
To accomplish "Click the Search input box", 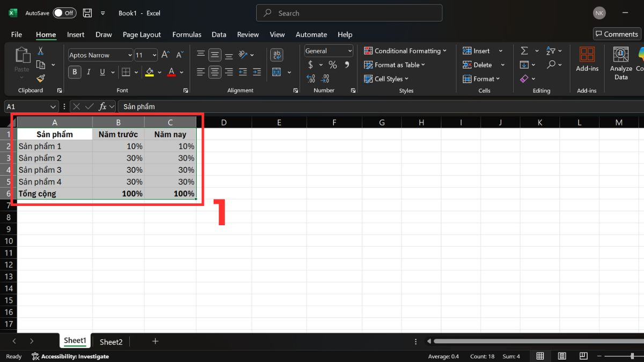I will [349, 13].
